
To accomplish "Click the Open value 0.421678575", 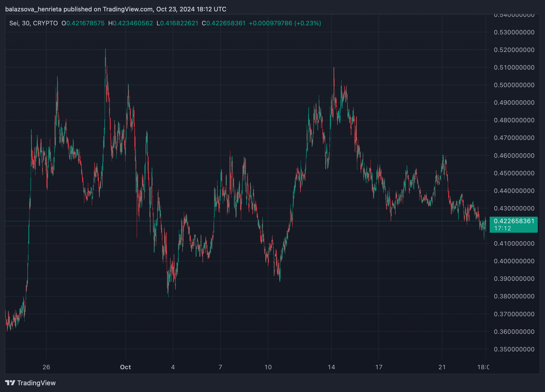I will click(85, 23).
